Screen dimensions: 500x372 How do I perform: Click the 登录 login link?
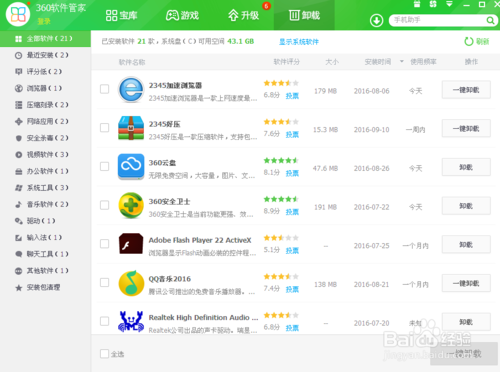[x=44, y=22]
